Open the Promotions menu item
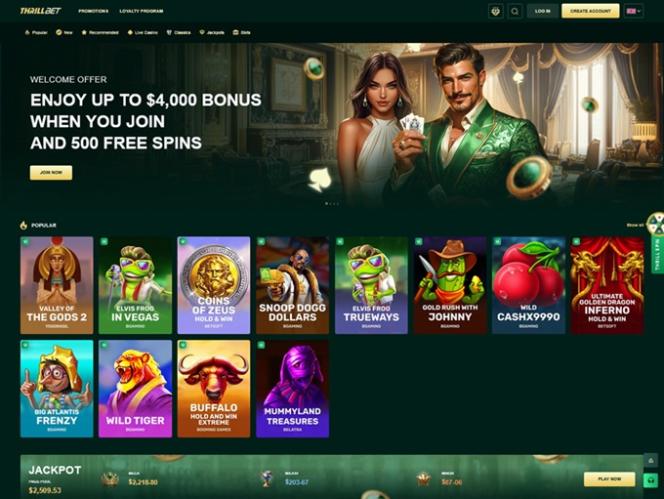The image size is (664, 499). point(93,11)
